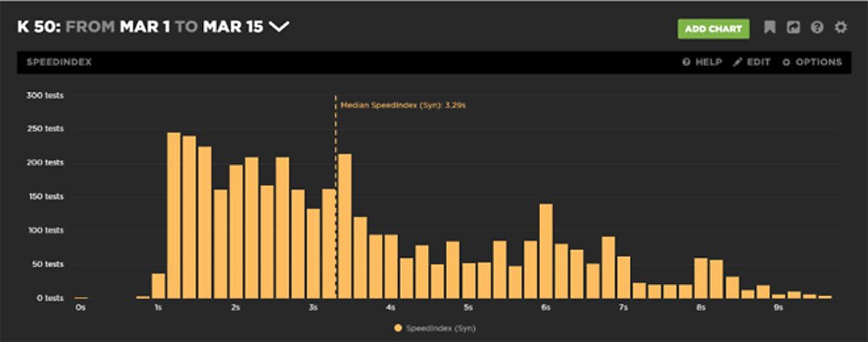Click the pencil Edit icon

point(737,62)
